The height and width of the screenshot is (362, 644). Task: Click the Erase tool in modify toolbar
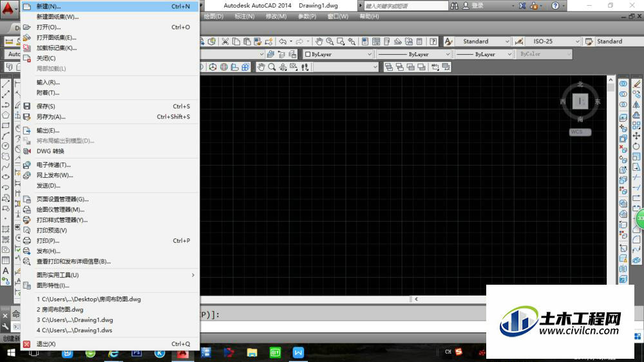pos(636,84)
